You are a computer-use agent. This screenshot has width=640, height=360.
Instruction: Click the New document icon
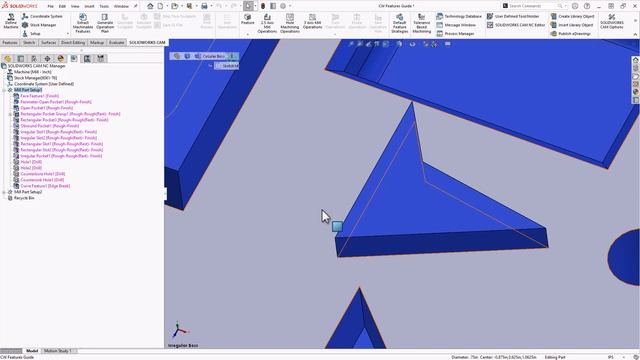tap(160, 6)
